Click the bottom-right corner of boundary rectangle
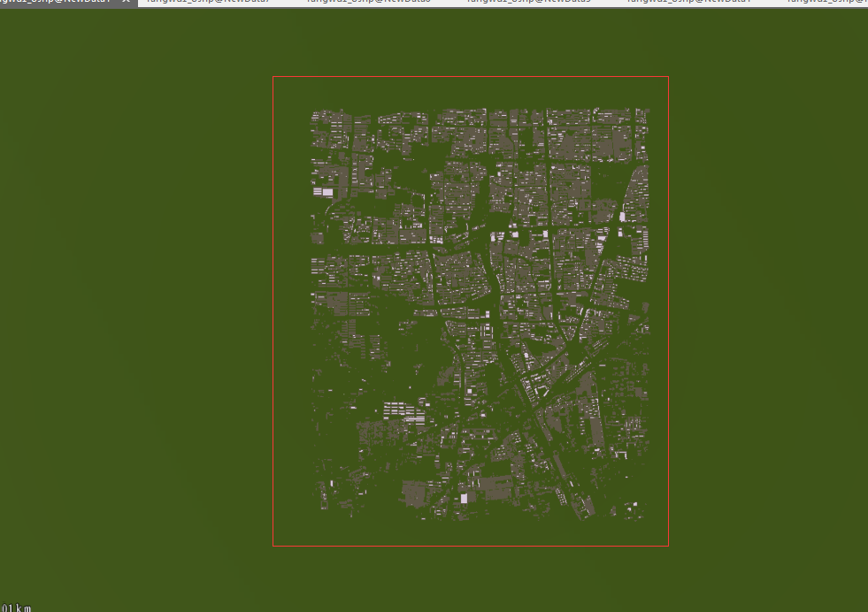The width and height of the screenshot is (868, 612). (668, 546)
